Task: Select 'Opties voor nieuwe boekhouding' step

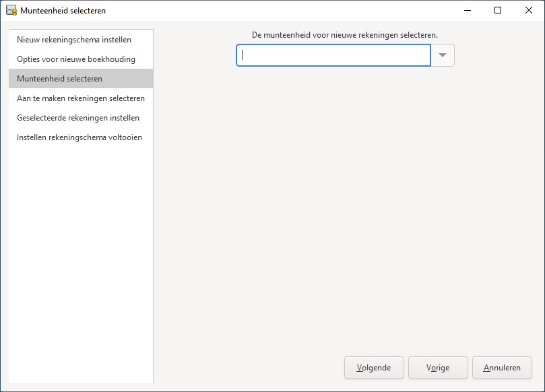Action: 76,59
